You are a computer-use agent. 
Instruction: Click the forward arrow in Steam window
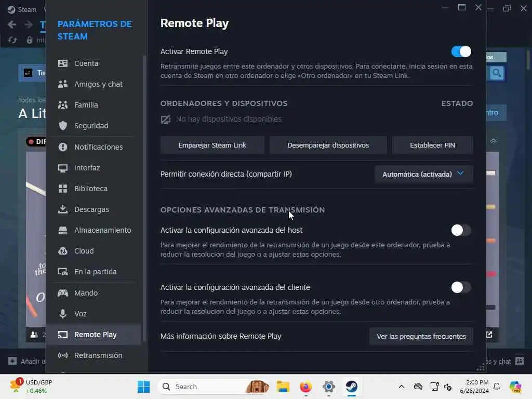[x=29, y=24]
